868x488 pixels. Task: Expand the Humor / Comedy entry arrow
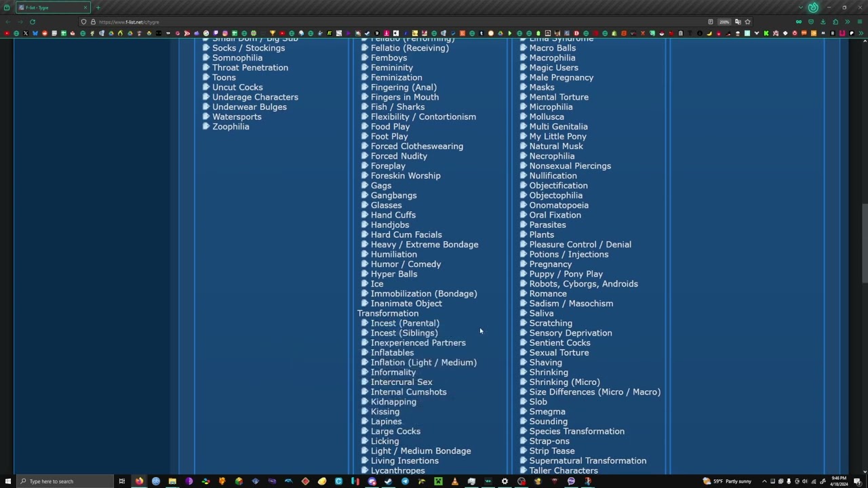364,264
